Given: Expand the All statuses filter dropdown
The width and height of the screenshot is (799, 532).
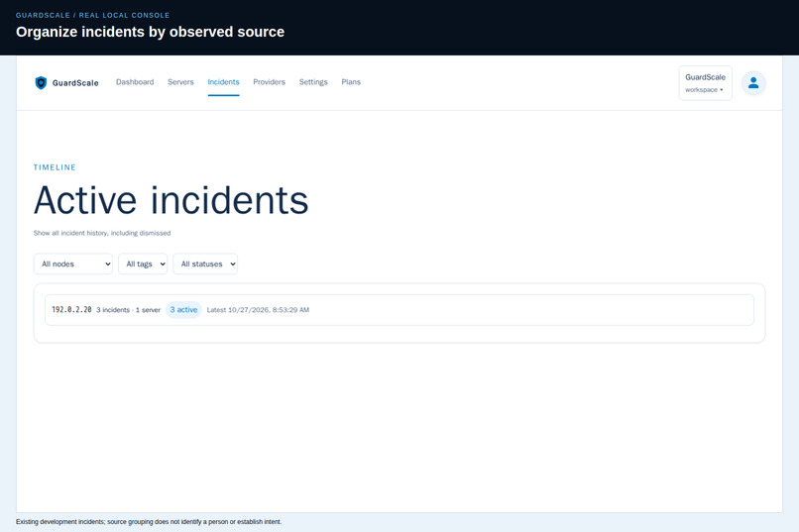Looking at the screenshot, I should (x=205, y=264).
